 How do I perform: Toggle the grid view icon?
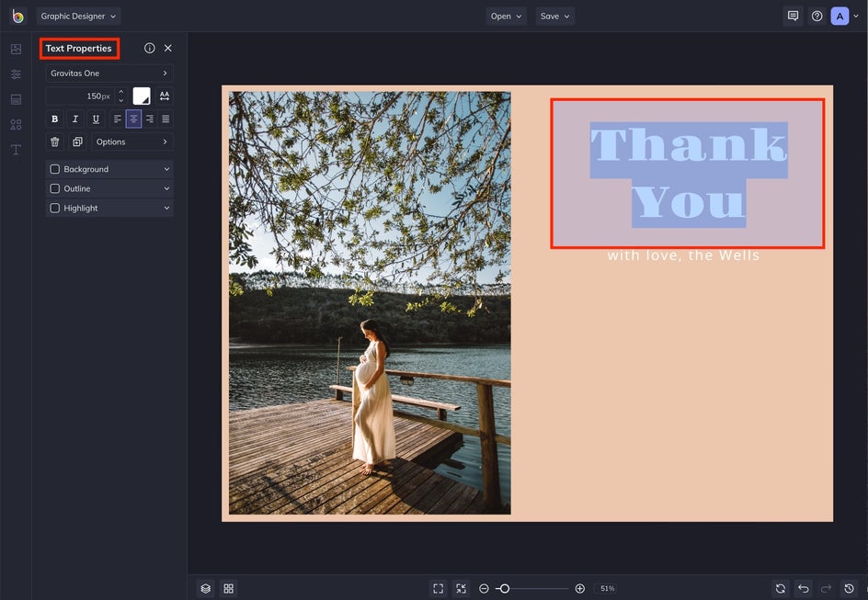point(228,588)
